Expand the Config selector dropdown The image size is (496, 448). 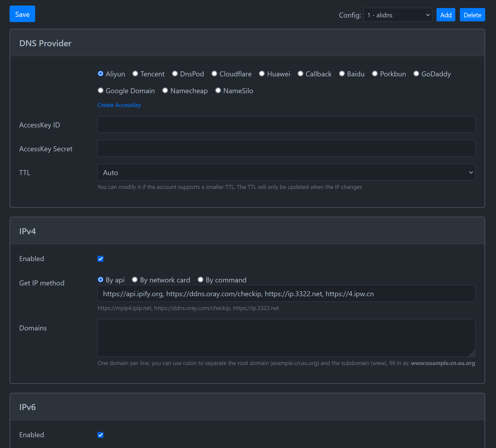coord(397,15)
